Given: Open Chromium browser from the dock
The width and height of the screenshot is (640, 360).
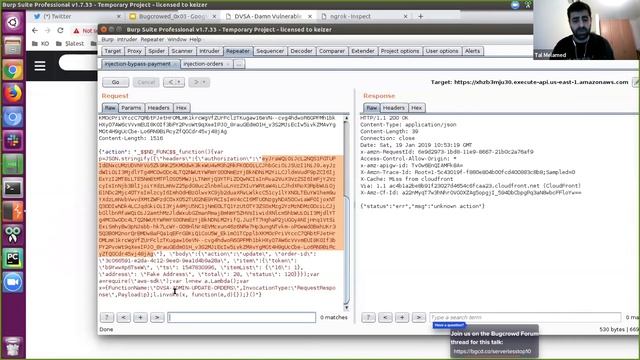Looking at the screenshot, I should point(13,118).
